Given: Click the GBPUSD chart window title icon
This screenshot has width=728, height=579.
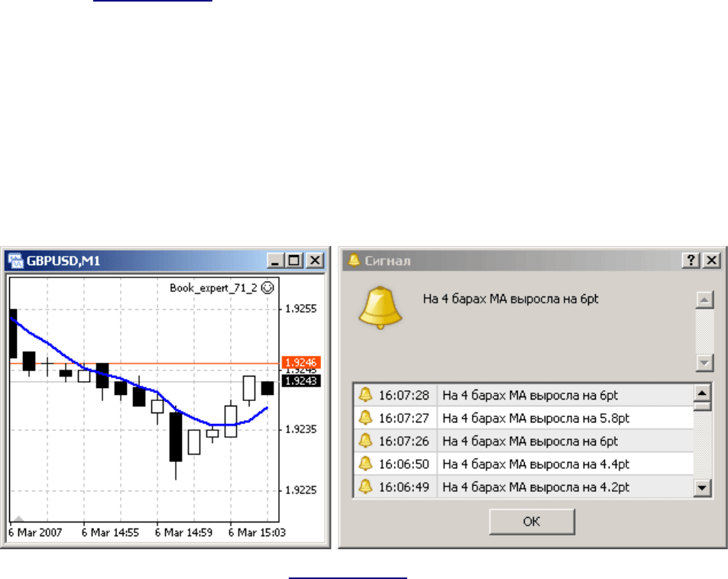Looking at the screenshot, I should click(x=15, y=261).
